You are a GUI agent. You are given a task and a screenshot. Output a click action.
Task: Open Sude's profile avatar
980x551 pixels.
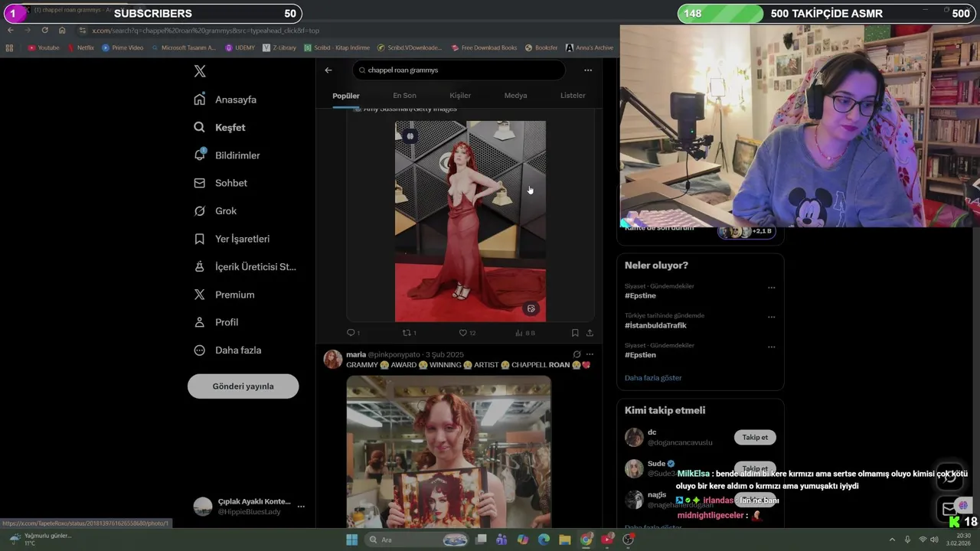[634, 468]
